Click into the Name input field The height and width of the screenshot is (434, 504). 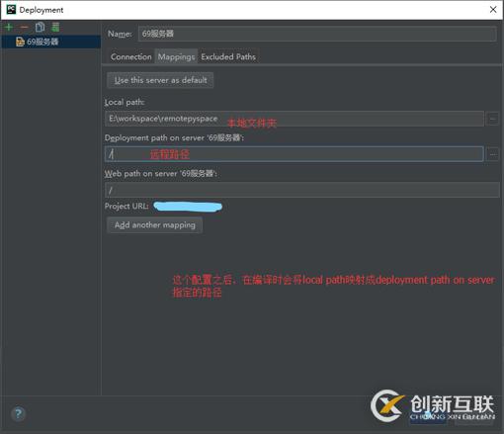pos(317,34)
